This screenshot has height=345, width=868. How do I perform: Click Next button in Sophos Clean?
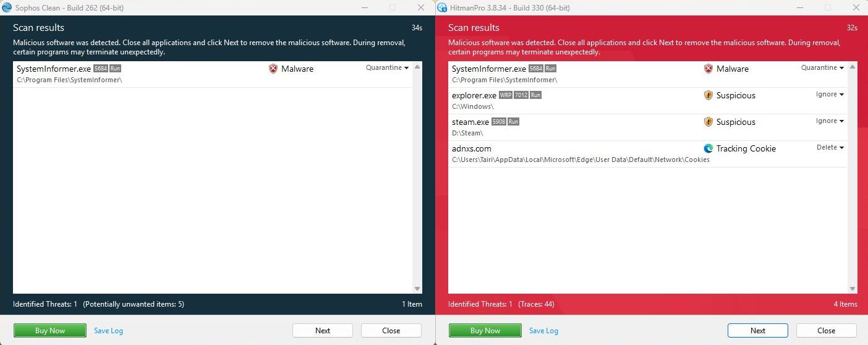point(323,331)
